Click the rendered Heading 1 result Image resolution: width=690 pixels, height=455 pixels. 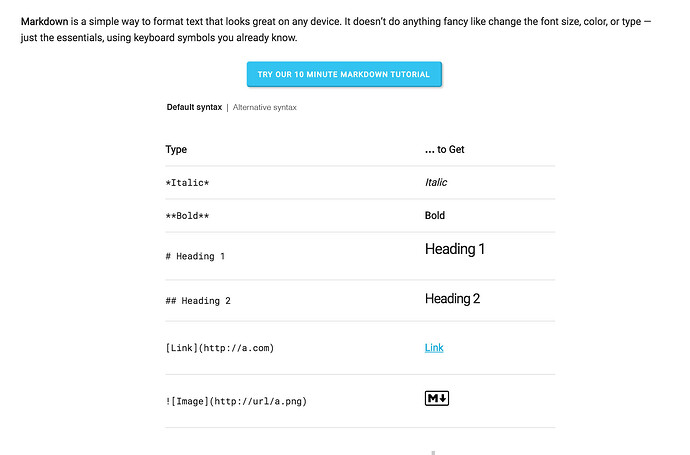(455, 249)
